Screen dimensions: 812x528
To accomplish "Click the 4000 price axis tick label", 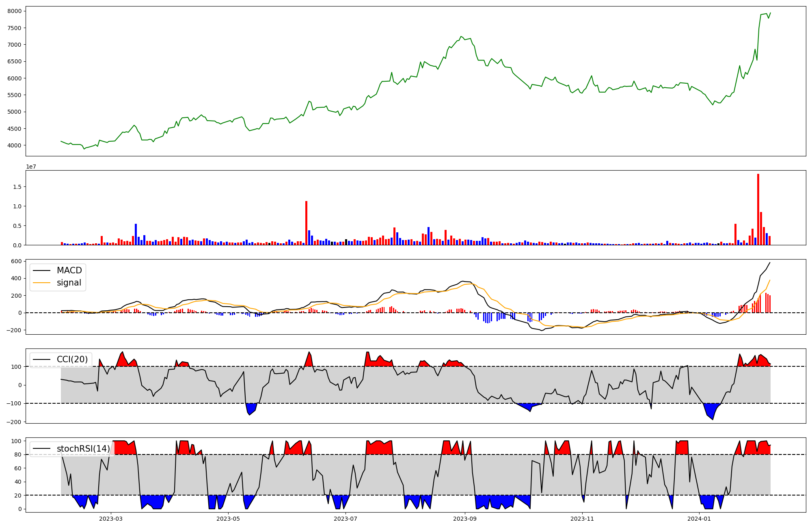I will [14, 145].
